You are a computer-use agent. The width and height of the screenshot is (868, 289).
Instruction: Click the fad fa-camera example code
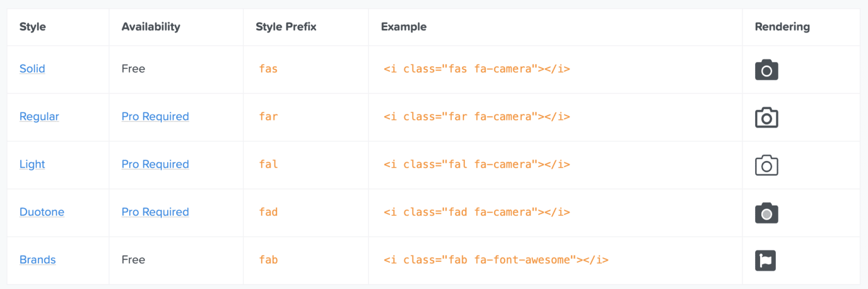click(476, 212)
